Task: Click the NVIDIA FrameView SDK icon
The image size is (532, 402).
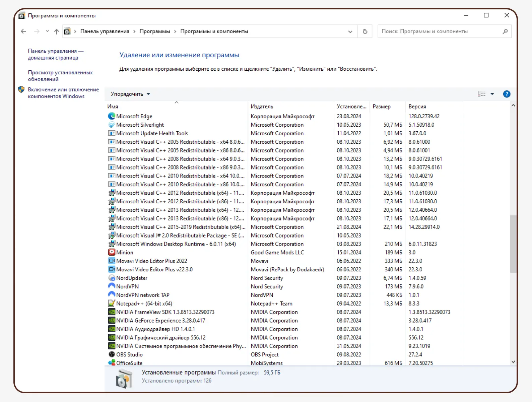Action: click(x=112, y=312)
